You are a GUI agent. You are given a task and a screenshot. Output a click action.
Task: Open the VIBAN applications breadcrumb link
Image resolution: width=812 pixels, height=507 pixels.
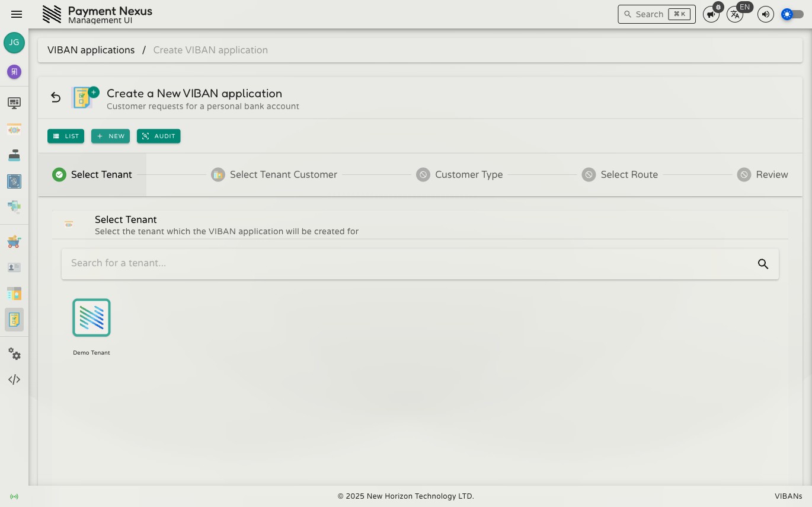[91, 50]
